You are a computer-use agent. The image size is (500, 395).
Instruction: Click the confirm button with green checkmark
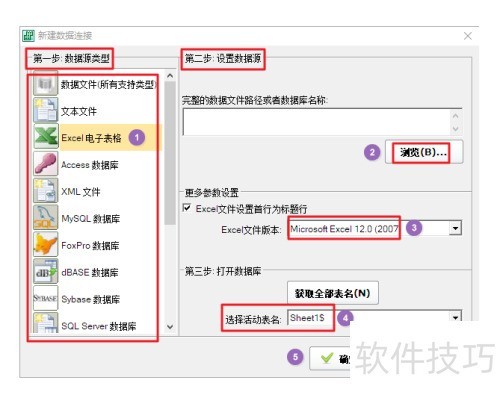coord(330,358)
